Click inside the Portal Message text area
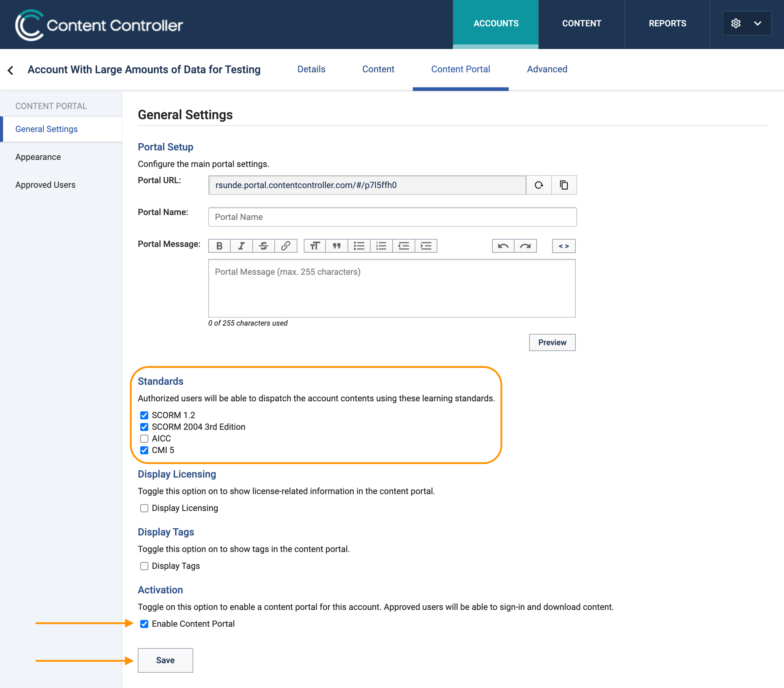This screenshot has width=784, height=688. (392, 288)
